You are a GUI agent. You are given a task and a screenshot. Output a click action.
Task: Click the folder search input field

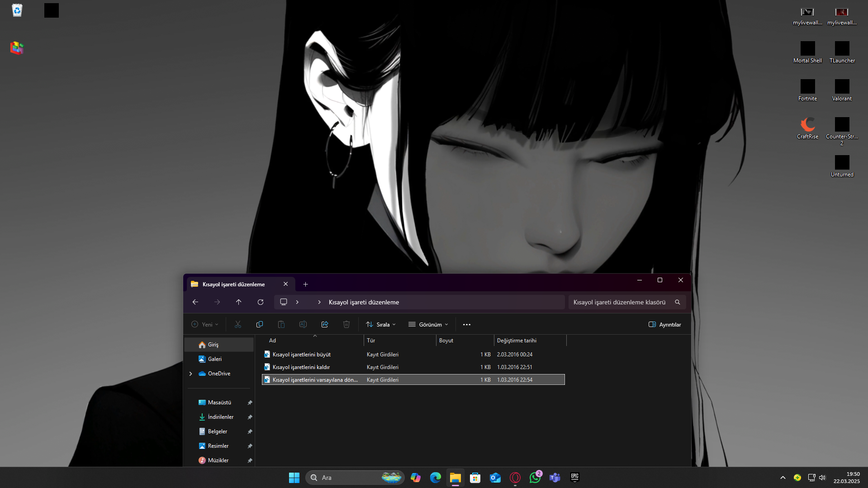(x=620, y=302)
